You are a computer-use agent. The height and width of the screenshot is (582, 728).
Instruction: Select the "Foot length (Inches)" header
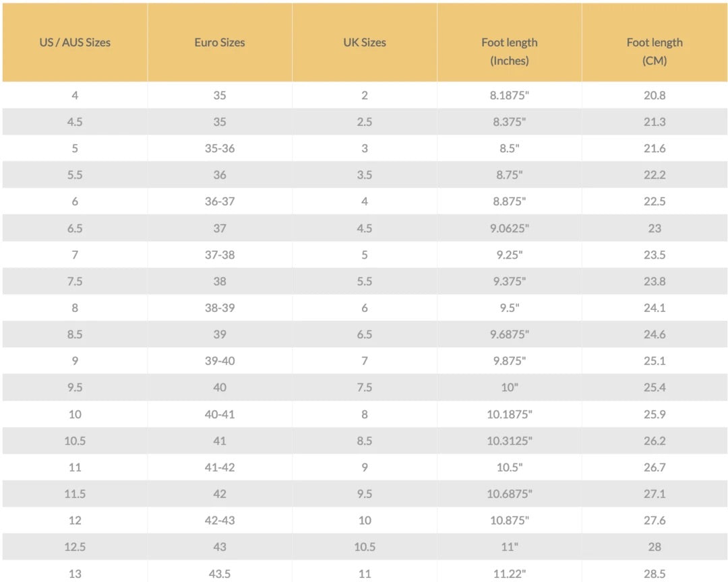(510, 51)
